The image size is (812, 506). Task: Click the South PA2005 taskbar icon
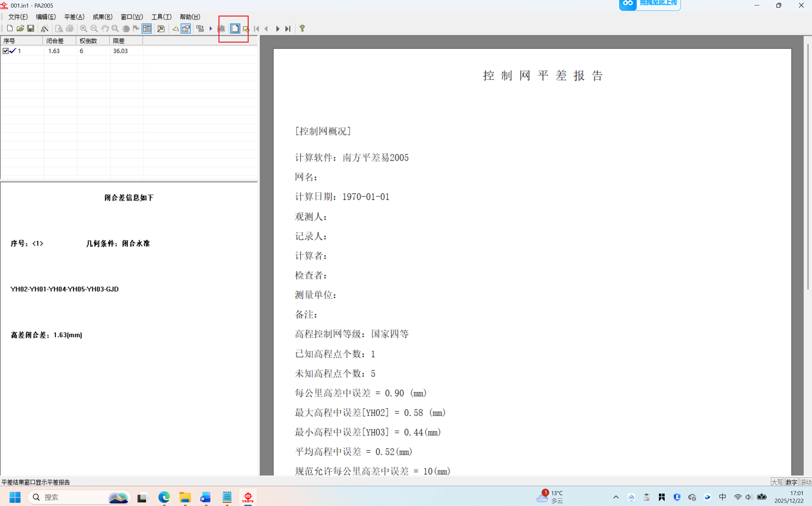[248, 497]
